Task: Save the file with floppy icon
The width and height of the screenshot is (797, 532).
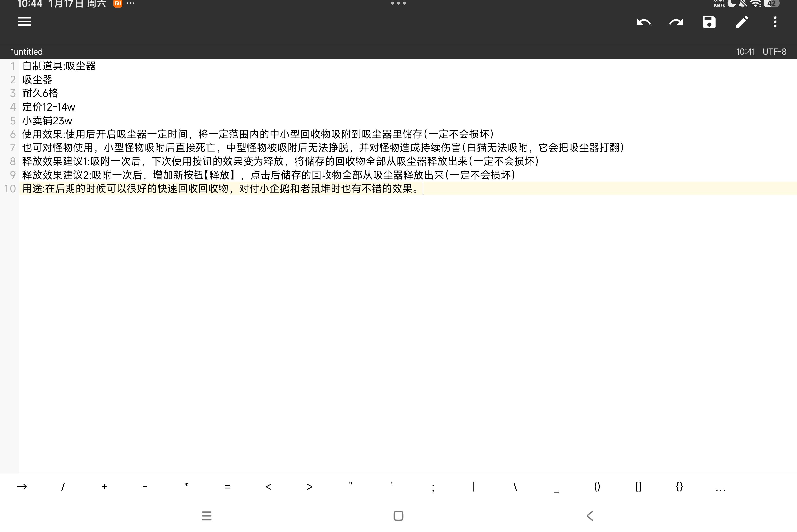Action: point(709,22)
